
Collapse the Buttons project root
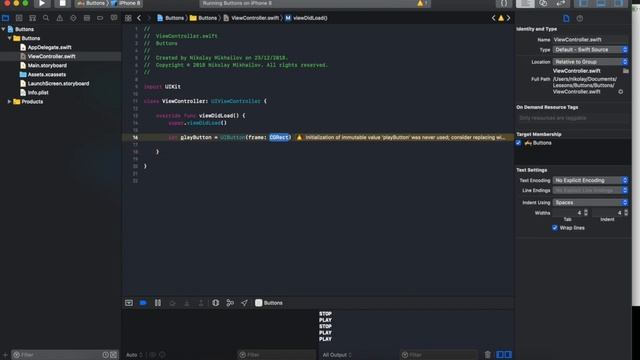4,29
